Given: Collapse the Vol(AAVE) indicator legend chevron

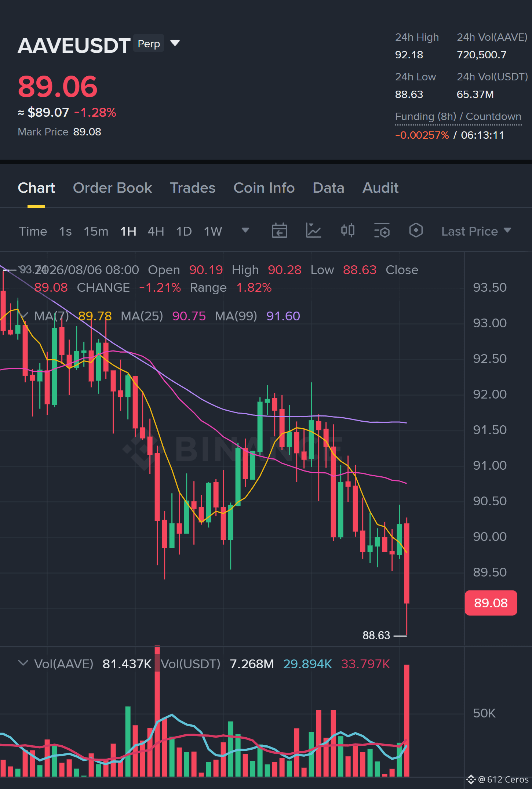Looking at the screenshot, I should [x=23, y=663].
